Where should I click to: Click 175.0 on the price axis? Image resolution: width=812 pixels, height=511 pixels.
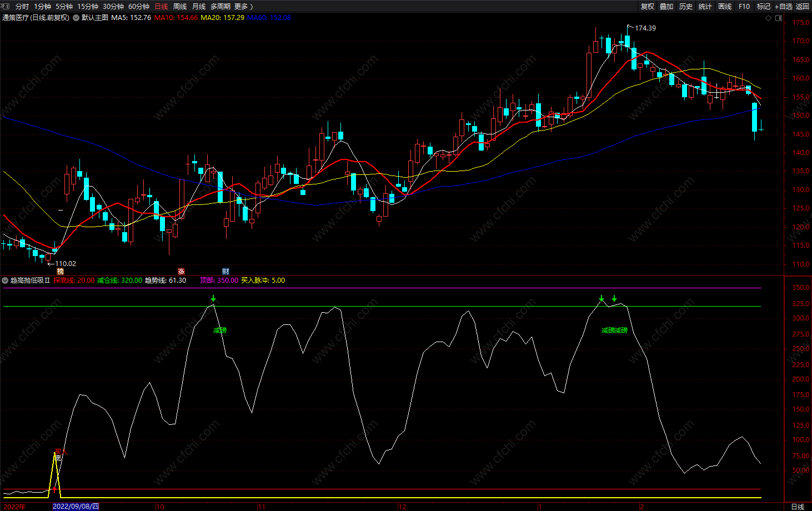(x=801, y=23)
